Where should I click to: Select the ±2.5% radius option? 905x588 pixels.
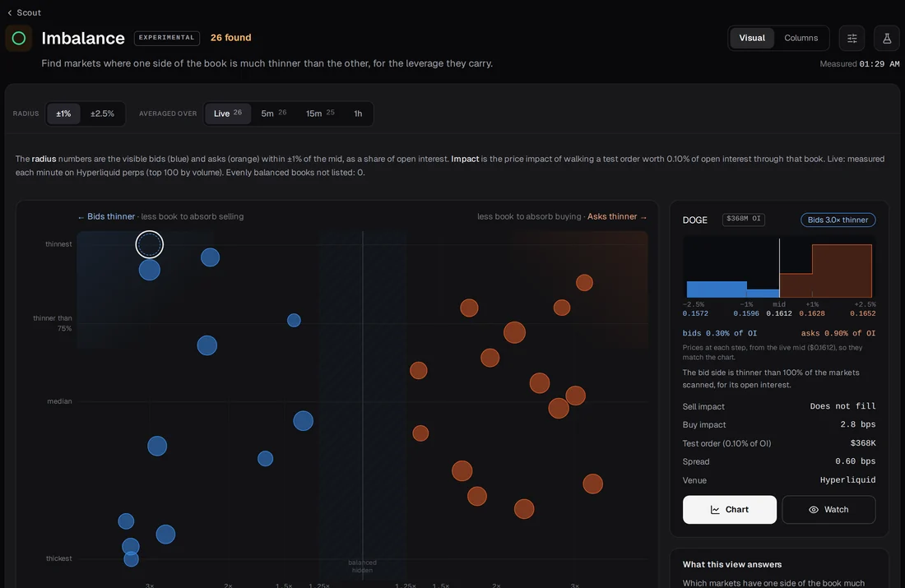(102, 113)
